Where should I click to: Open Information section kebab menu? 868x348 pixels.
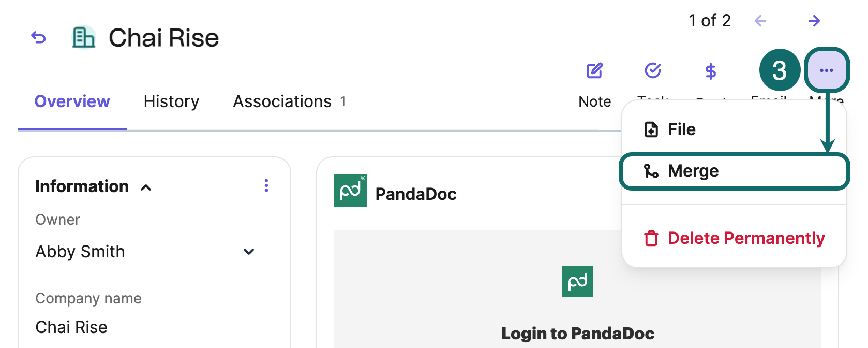(x=266, y=185)
